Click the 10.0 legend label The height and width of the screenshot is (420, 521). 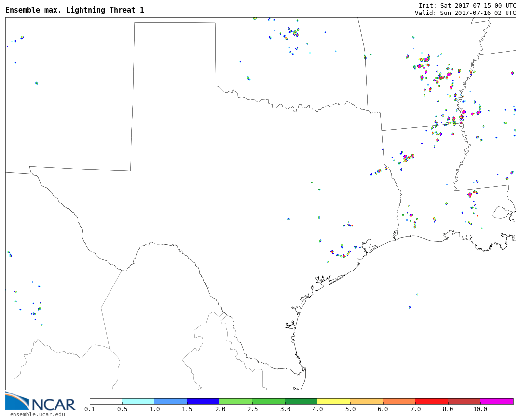pos(480,409)
